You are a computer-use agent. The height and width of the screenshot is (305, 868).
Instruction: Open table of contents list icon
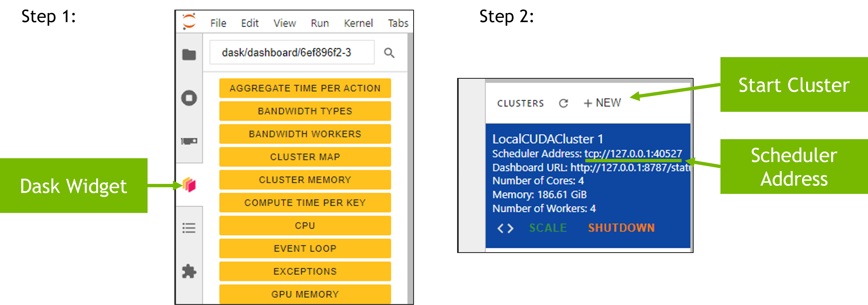[189, 228]
